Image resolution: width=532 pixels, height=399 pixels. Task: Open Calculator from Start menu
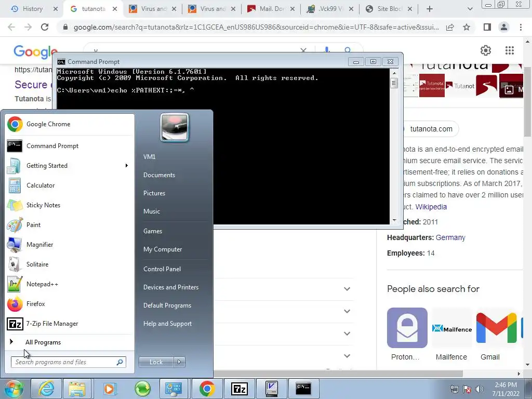pos(70,185)
